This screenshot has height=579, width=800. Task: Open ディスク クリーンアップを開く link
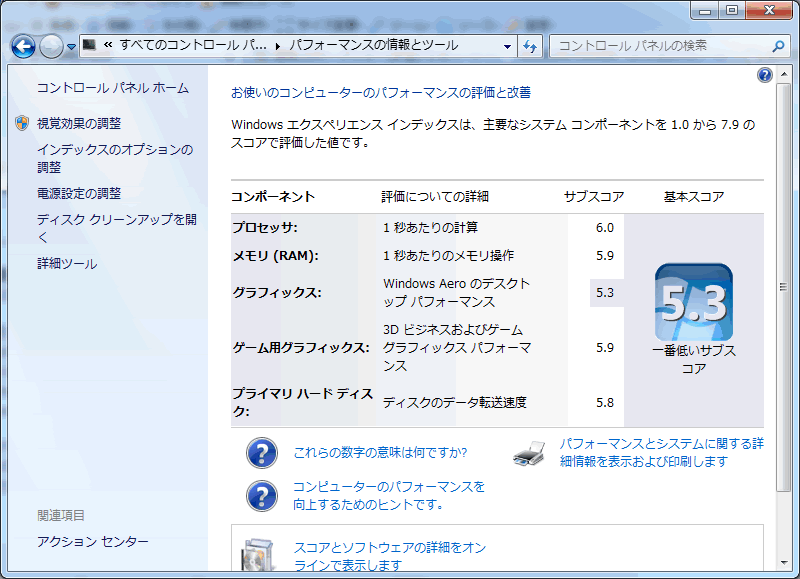117,228
